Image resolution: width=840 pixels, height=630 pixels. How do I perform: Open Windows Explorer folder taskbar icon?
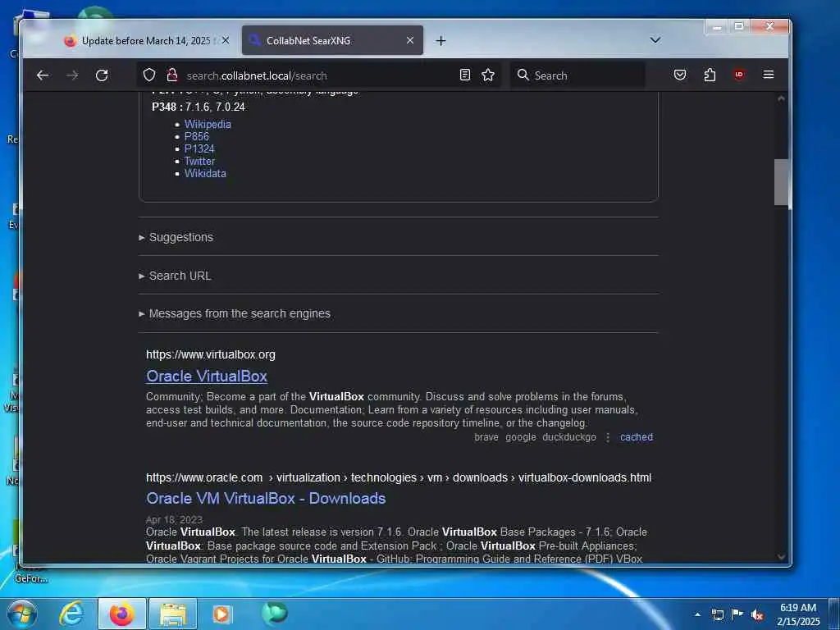pos(173,614)
